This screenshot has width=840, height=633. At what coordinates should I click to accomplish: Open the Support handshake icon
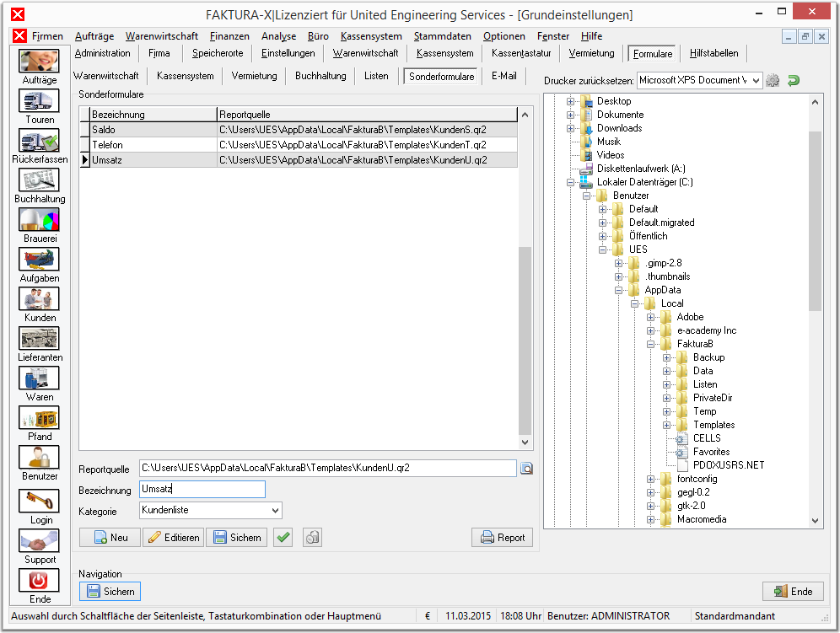click(x=39, y=541)
